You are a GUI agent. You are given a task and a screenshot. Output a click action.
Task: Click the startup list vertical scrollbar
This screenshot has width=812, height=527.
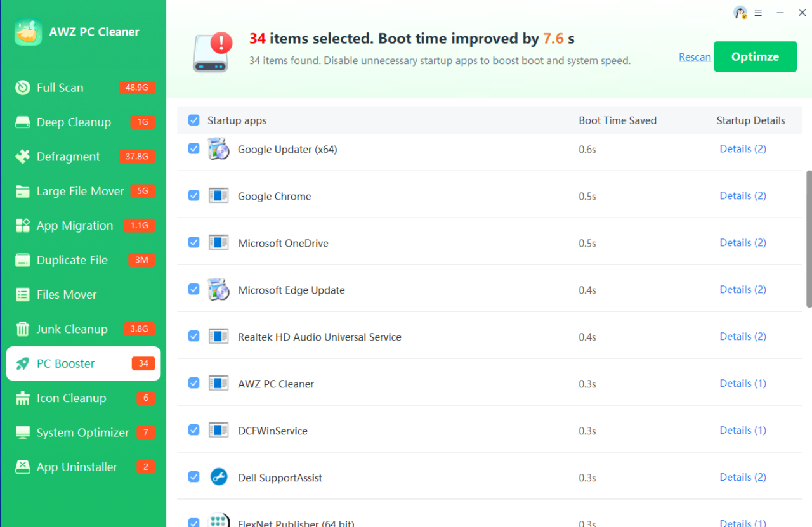[x=809, y=239]
